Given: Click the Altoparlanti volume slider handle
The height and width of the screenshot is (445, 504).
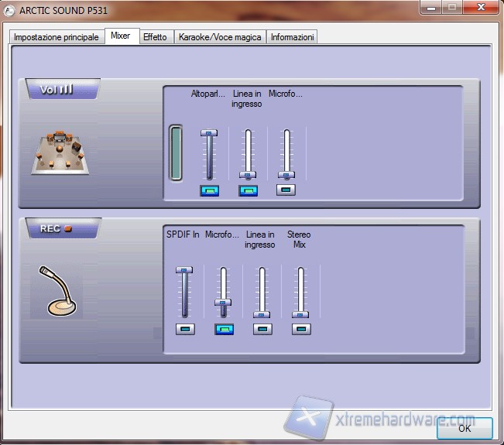Looking at the screenshot, I should 209,133.
